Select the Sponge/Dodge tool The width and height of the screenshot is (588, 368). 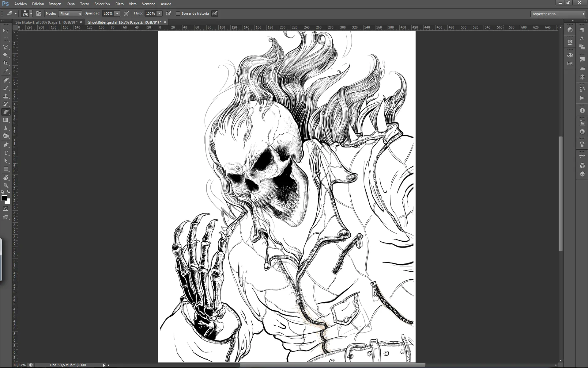(6, 136)
